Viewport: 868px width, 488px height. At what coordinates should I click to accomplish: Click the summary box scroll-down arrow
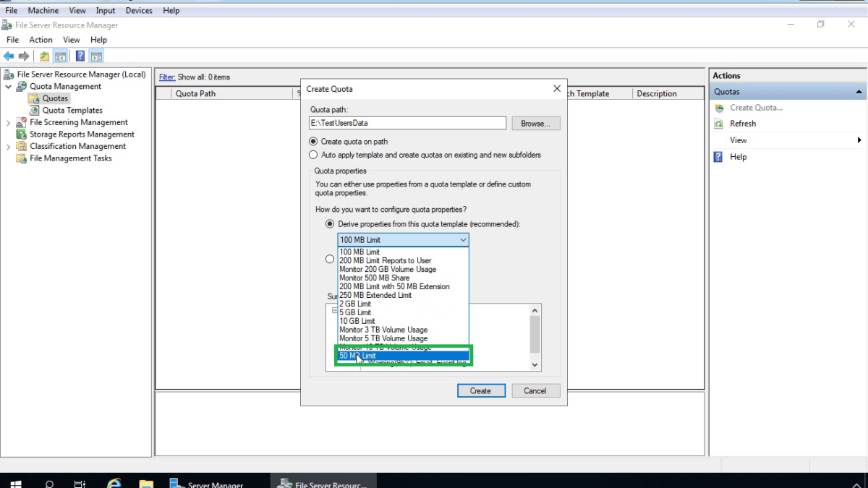(535, 365)
